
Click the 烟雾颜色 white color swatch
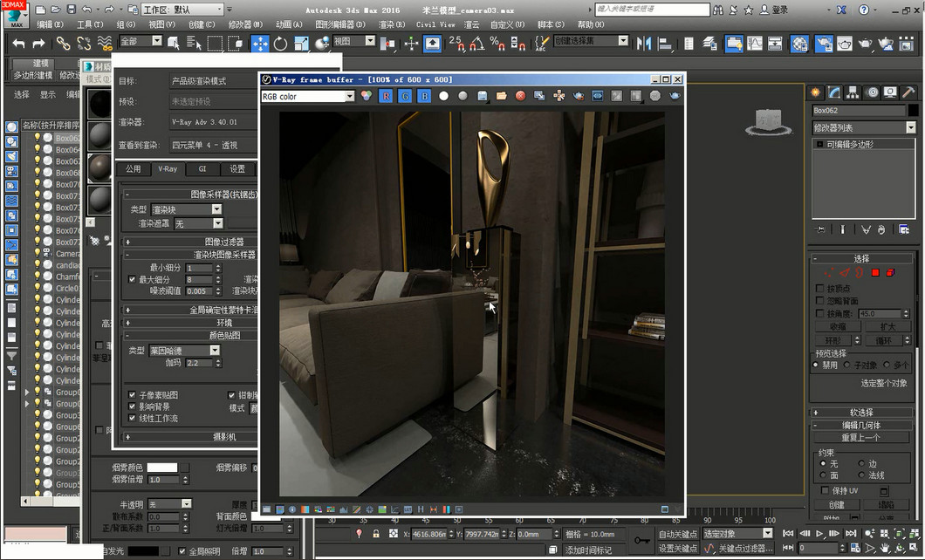pos(162,468)
